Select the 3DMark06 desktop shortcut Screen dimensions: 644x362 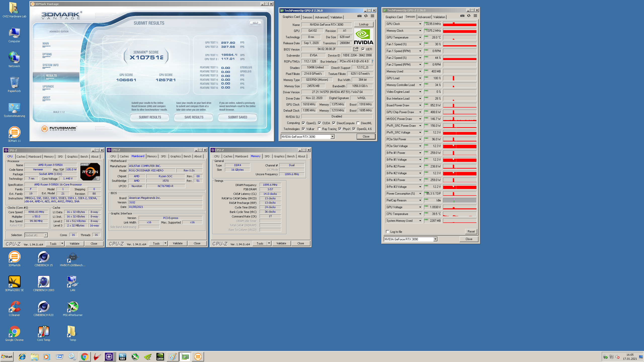tap(14, 259)
